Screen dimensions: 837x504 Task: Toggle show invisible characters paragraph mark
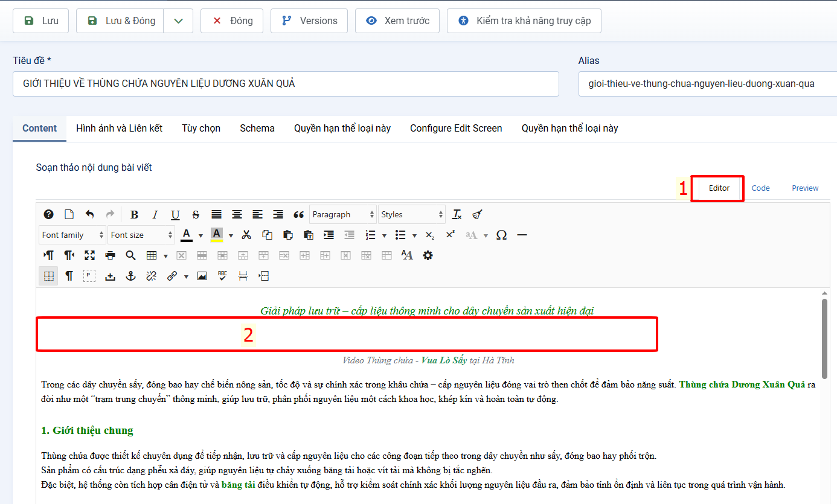(x=69, y=276)
